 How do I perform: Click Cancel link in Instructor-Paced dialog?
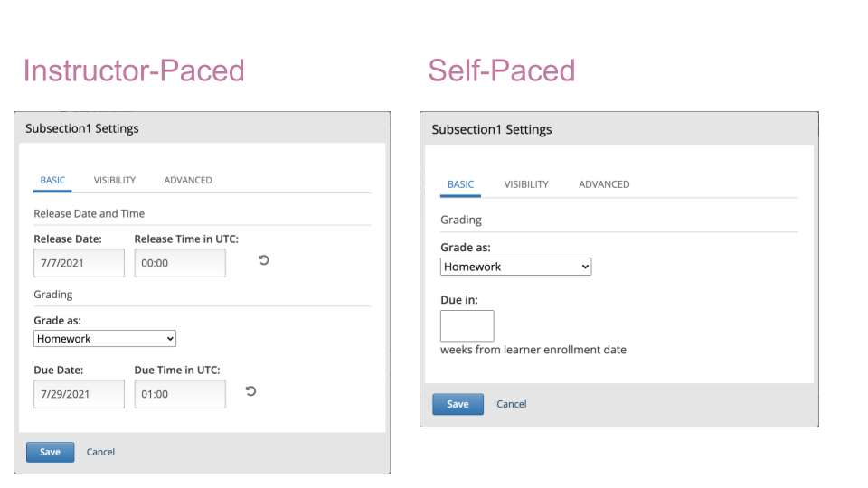click(x=100, y=452)
